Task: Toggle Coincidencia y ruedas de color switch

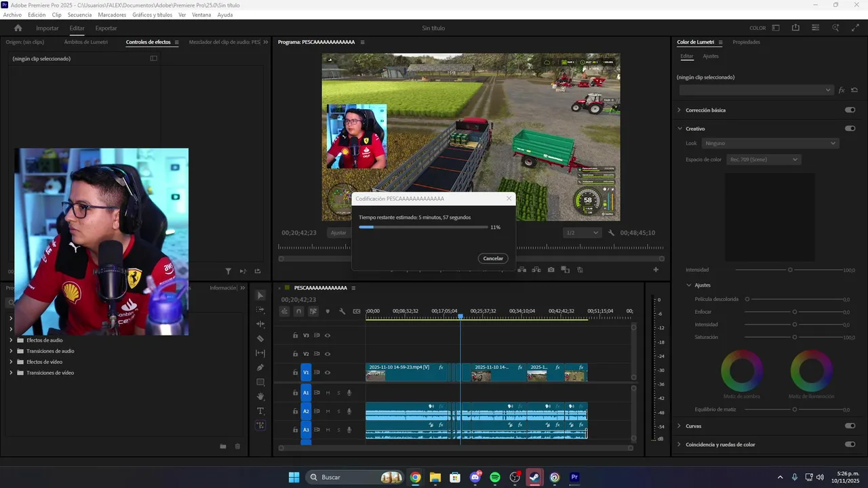Action: click(850, 445)
